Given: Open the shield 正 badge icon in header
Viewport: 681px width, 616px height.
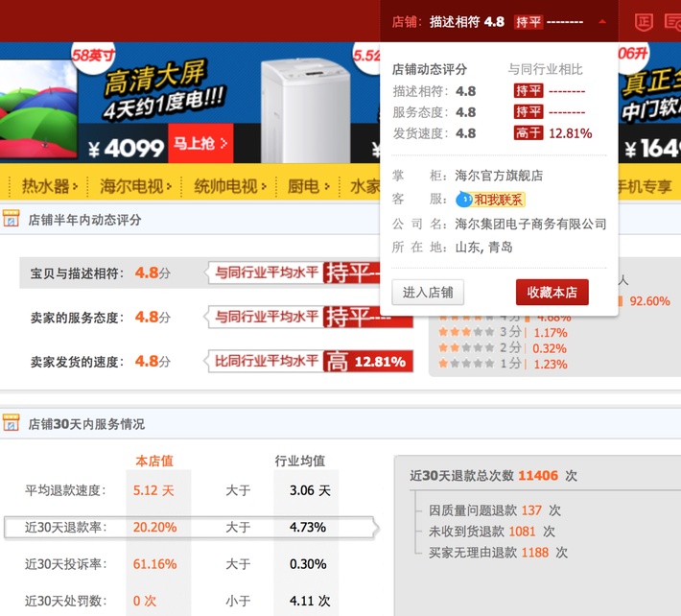Looking at the screenshot, I should 644,22.
